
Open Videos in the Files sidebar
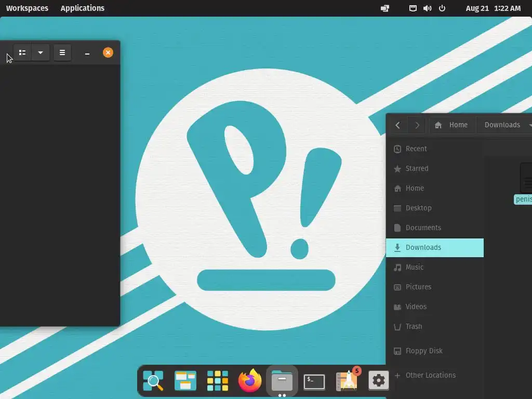435,307
